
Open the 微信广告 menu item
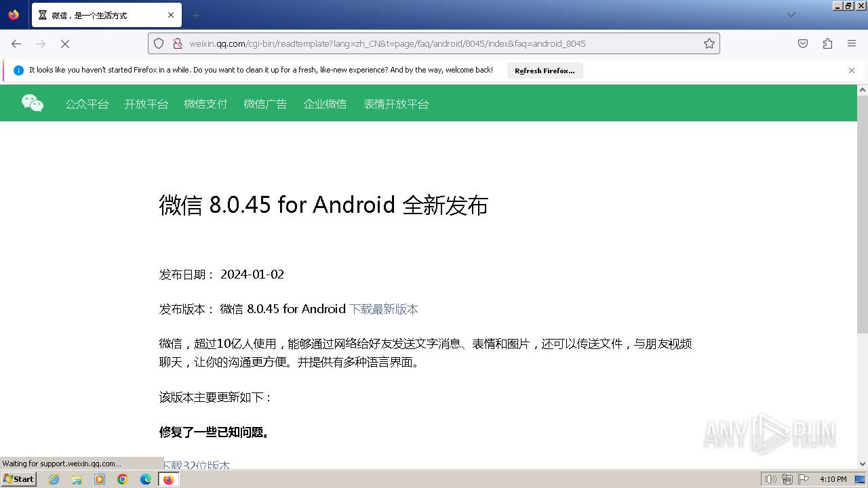pyautogui.click(x=265, y=104)
